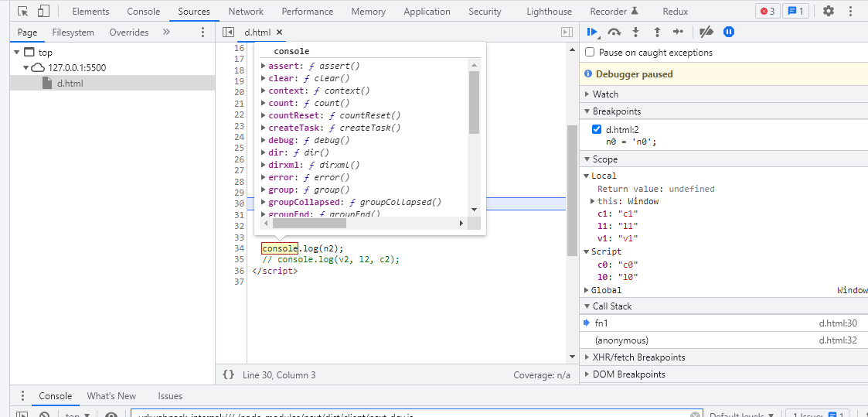
Task: Select the d.html file in navigator
Action: (112, 83)
